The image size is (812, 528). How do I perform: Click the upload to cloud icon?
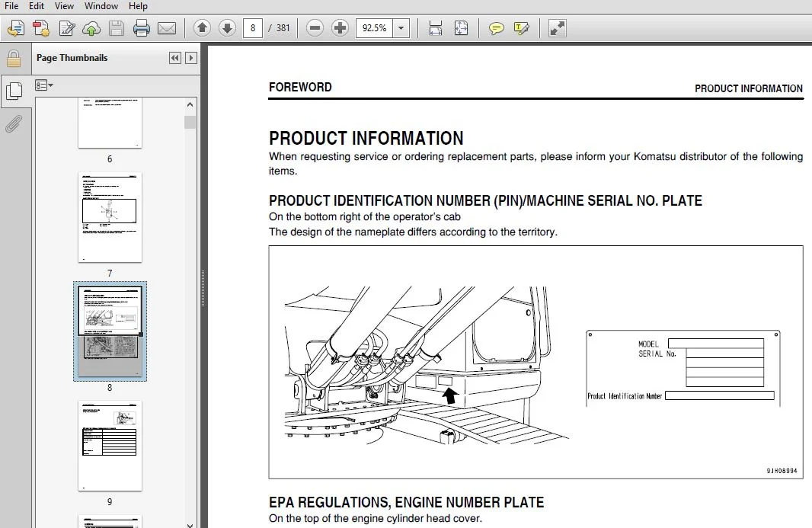tap(91, 28)
